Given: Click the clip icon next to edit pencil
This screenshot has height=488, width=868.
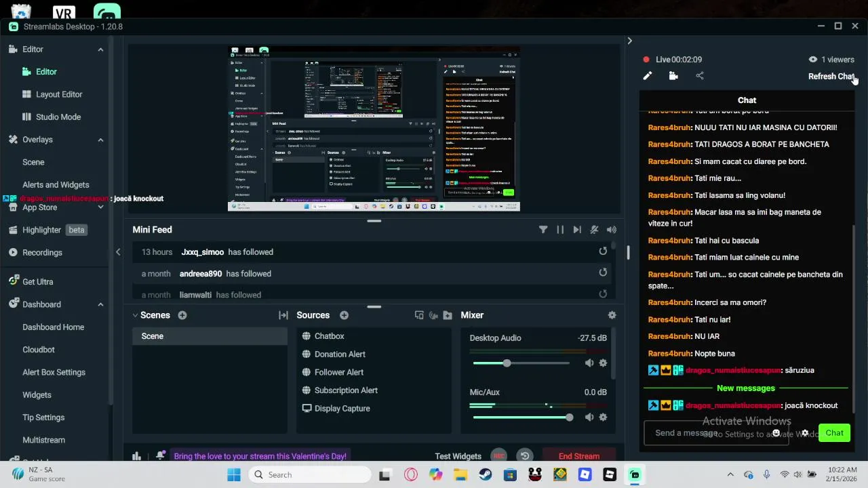Looking at the screenshot, I should [x=673, y=76].
